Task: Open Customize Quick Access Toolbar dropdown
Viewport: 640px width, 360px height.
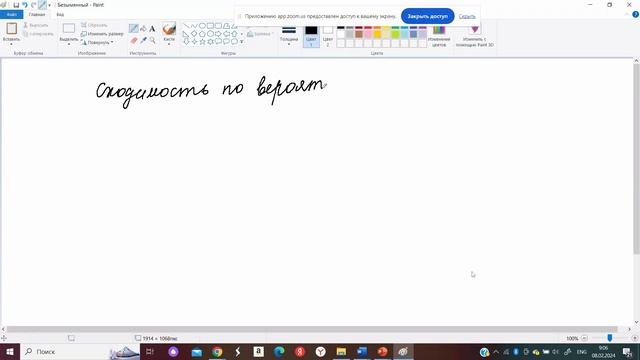Action: [x=49, y=5]
